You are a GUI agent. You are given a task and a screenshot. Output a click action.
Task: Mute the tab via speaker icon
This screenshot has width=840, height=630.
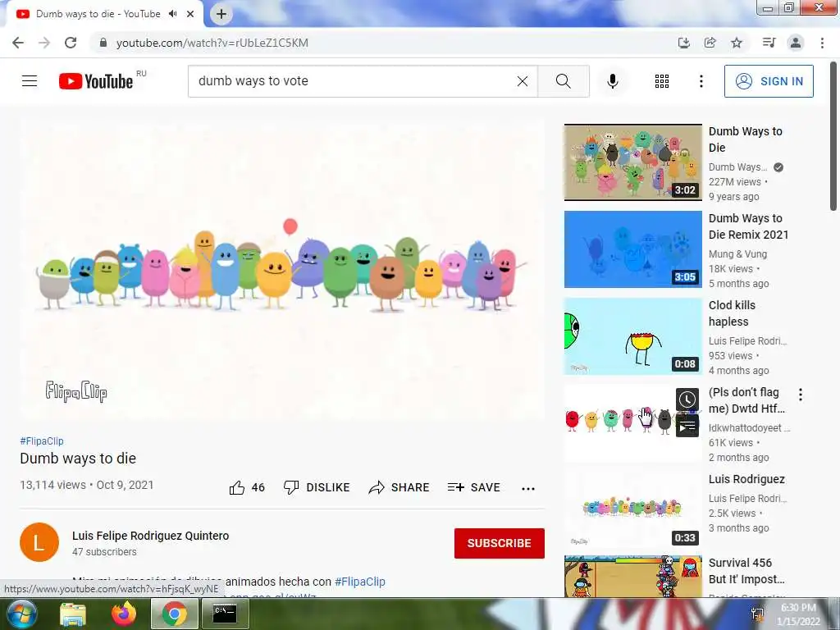point(172,14)
